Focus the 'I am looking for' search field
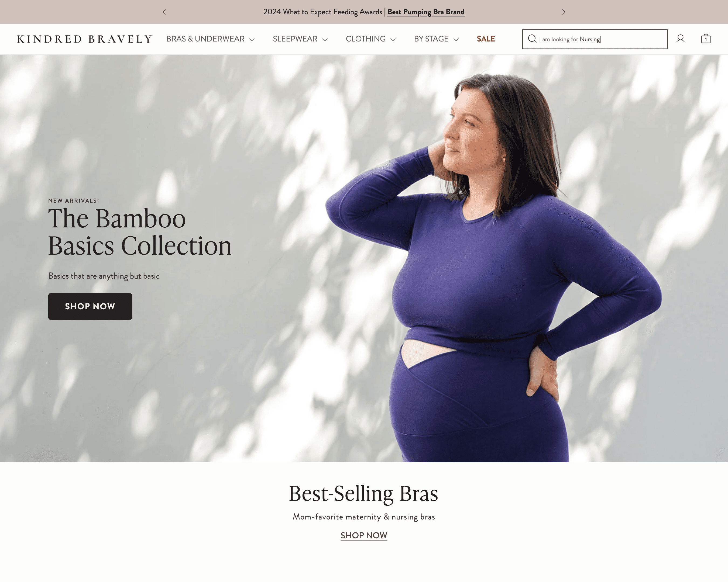Viewport: 728px width, 582px height. click(595, 39)
